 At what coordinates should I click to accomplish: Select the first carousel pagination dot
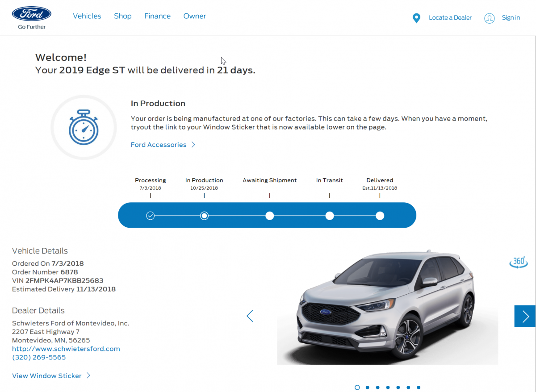click(357, 388)
